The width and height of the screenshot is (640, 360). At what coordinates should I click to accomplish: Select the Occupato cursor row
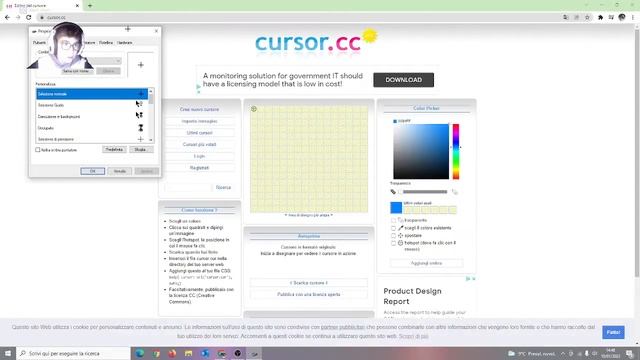92,128
